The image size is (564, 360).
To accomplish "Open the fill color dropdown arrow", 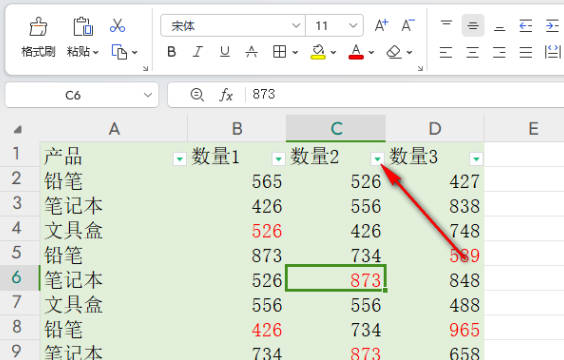I will [x=333, y=53].
